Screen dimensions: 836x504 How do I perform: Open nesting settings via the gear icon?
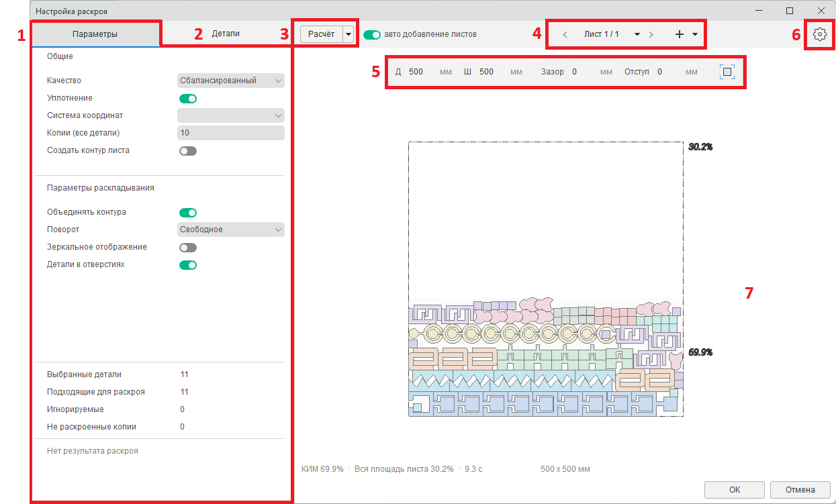coord(819,34)
